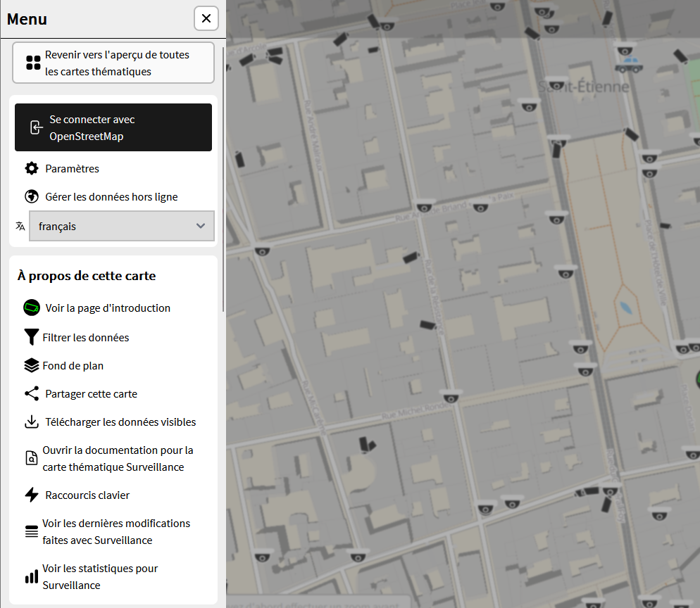Click the filter funnel icon
The image size is (700, 608).
coord(31,338)
